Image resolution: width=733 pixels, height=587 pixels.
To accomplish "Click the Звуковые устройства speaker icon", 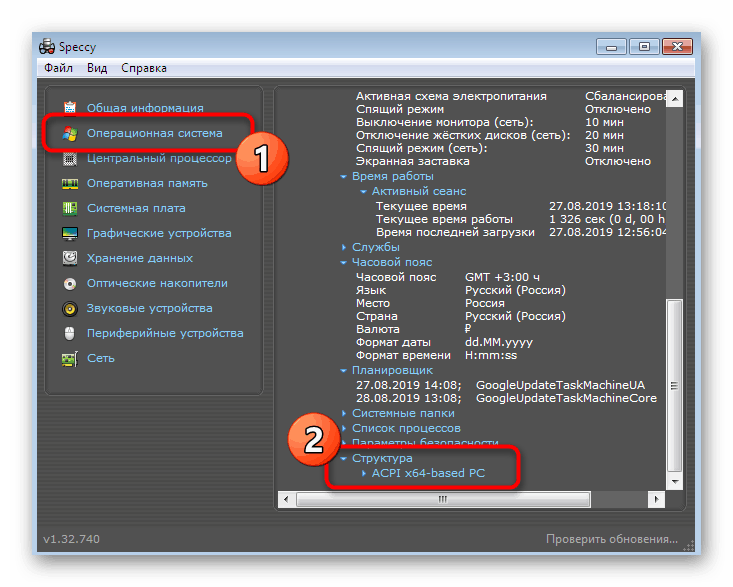I will [x=70, y=308].
